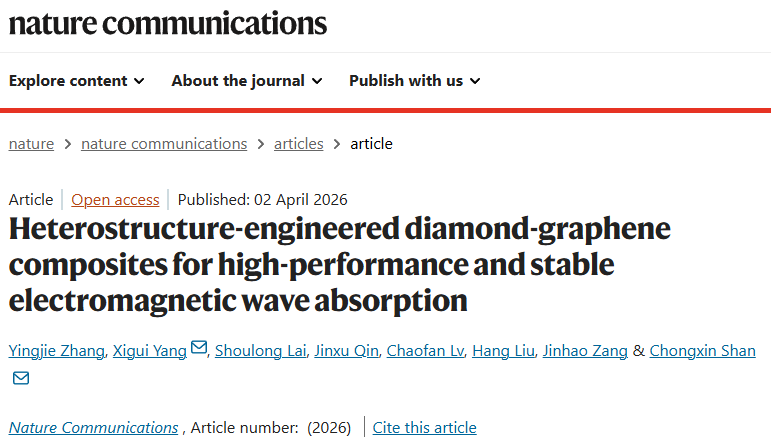Viewport: 771px width, 446px height.
Task: Click Cite this article
Action: click(424, 428)
